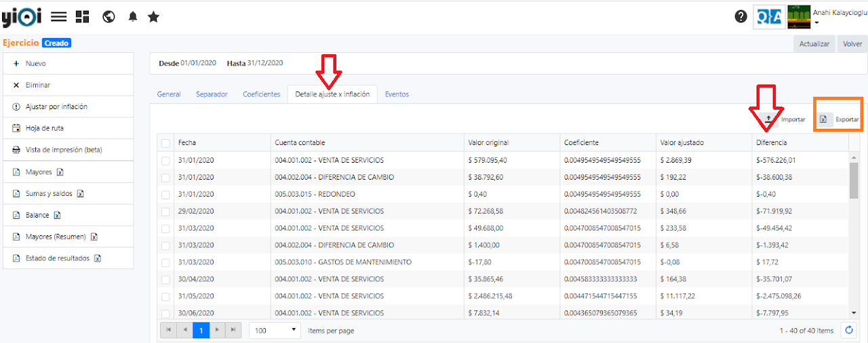Sort by Valor original column header

[x=511, y=142]
